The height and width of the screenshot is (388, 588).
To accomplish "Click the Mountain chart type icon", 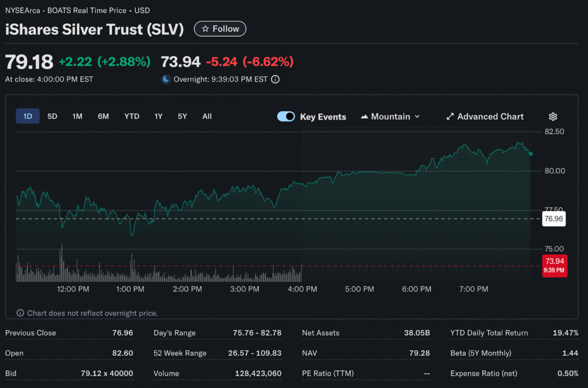I will (x=364, y=117).
